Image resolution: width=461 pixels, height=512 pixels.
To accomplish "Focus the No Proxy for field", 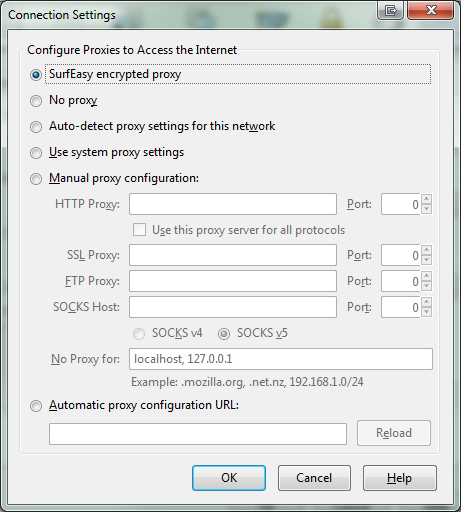I will pyautogui.click(x=281, y=359).
